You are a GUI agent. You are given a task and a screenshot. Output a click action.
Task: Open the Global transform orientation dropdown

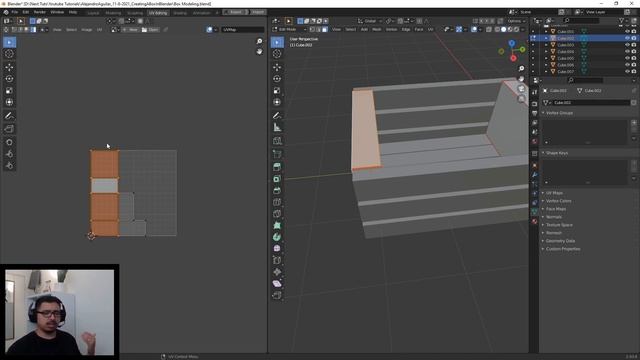(x=370, y=21)
